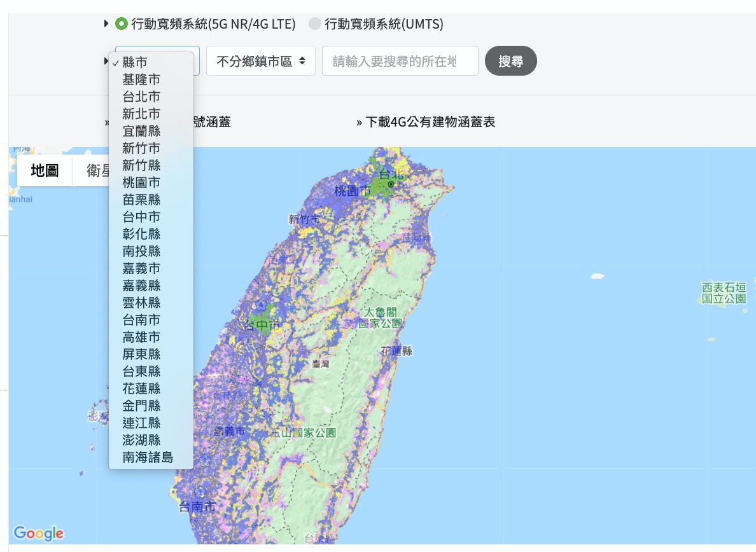Click the 西表石垣国立公園 map label
The image size is (756, 552).
(724, 293)
